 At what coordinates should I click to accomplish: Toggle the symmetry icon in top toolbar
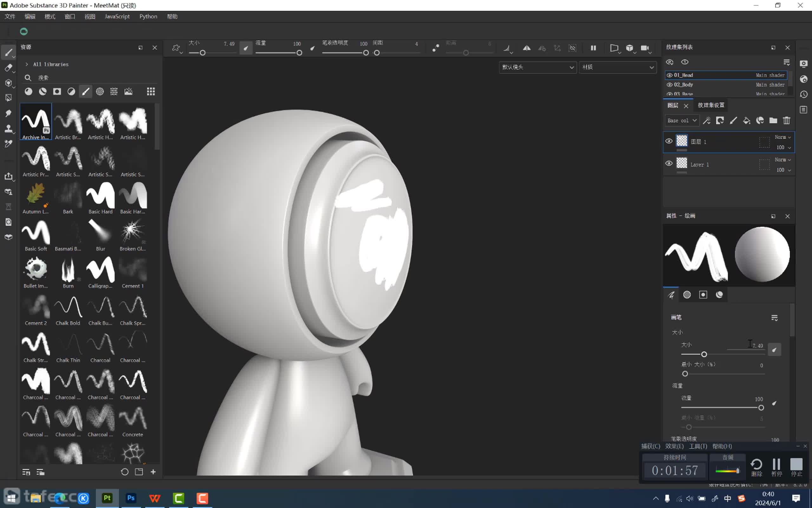tap(527, 48)
